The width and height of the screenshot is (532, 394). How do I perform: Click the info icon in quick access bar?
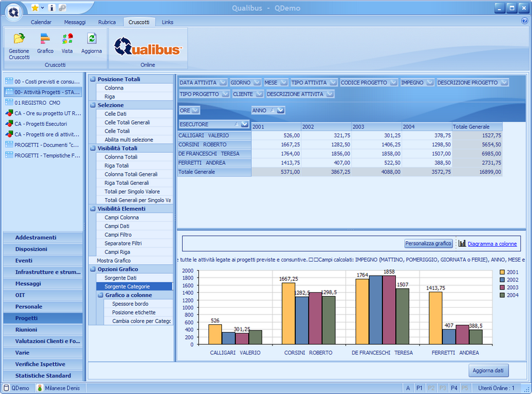52,8
